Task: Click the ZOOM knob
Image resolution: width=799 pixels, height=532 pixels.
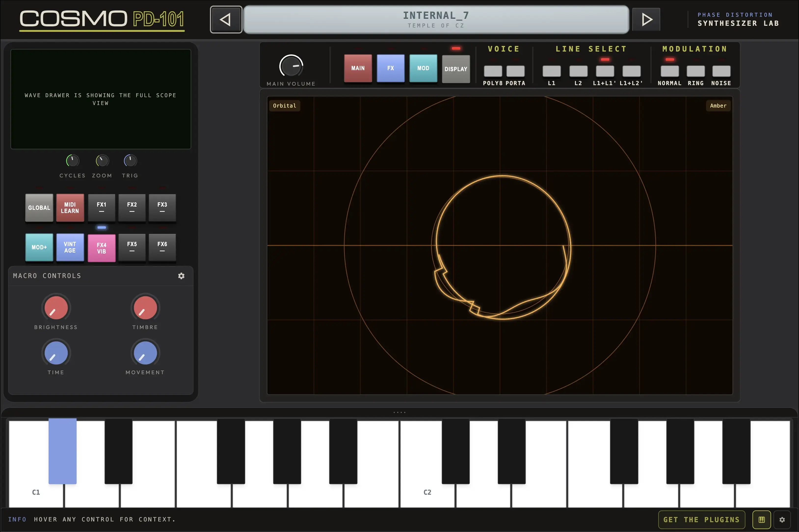Action: (x=102, y=160)
